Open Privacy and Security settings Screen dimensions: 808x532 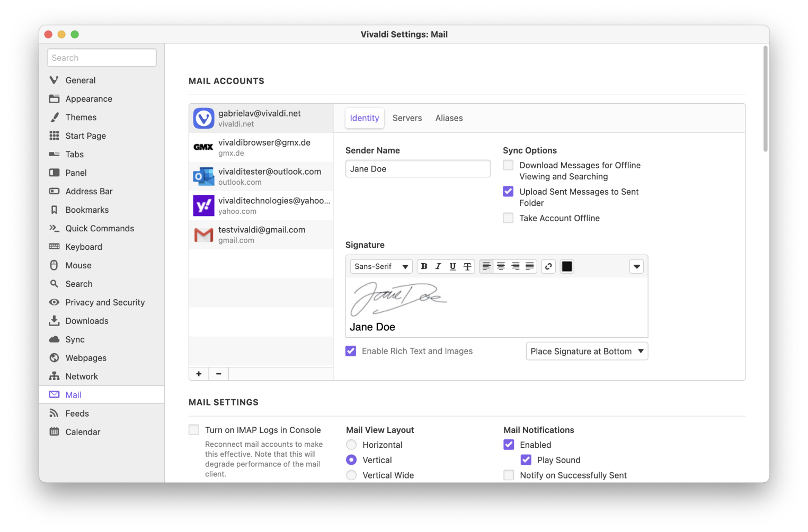click(x=102, y=302)
